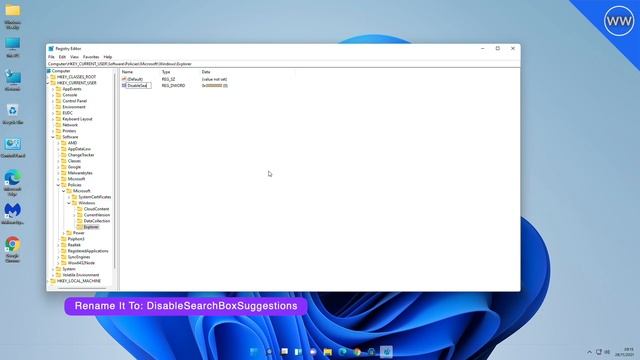
Task: Open the Favorites menu
Action: coord(91,57)
